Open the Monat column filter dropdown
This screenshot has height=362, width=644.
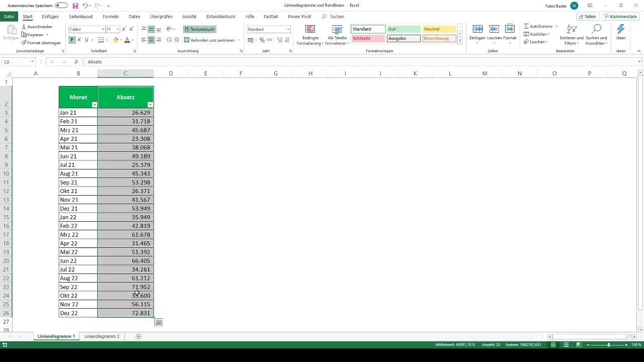(x=95, y=105)
